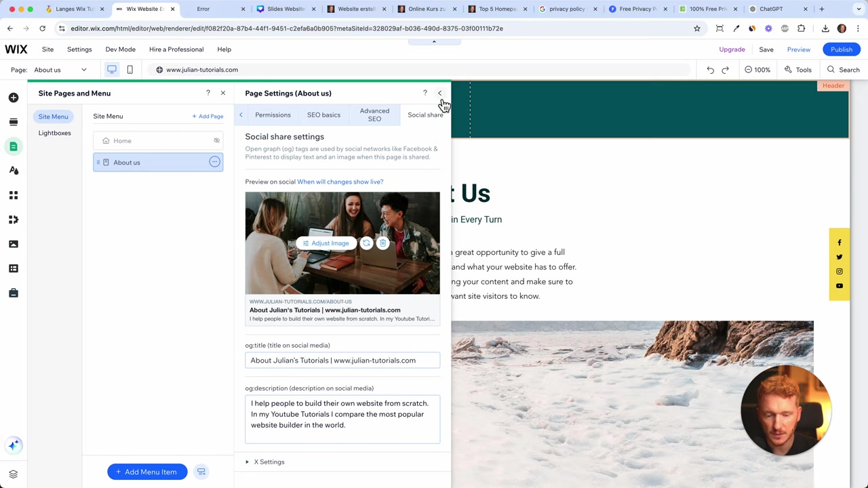
Task: Select the About us page row
Action: click(158, 162)
